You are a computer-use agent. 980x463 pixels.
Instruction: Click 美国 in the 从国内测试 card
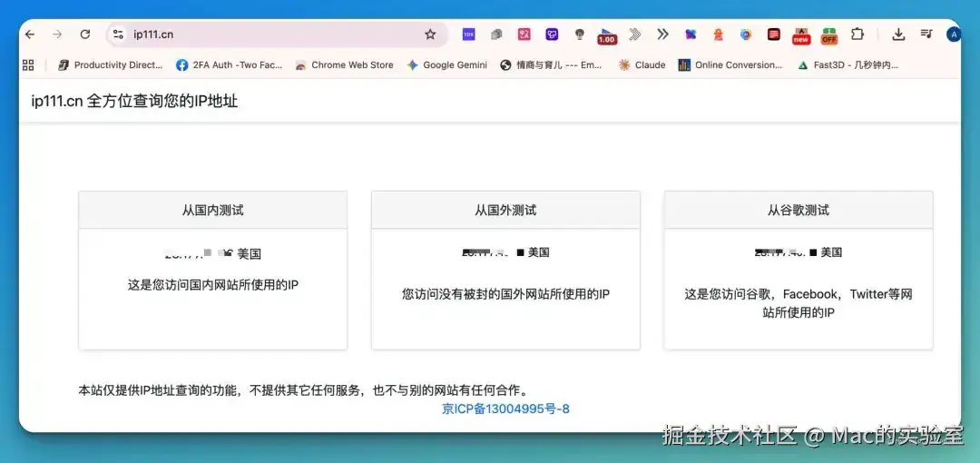250,254
